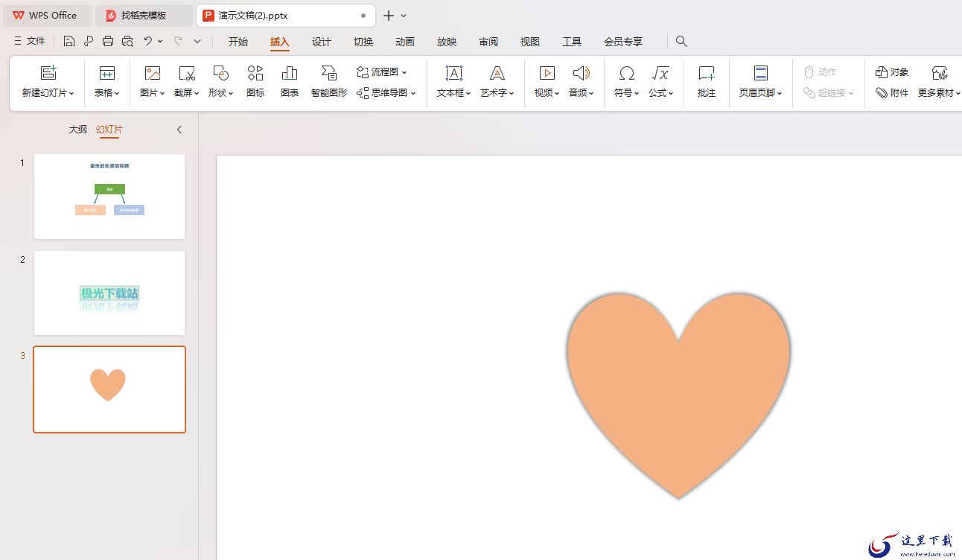Click the 艺术字 WordArt icon
Viewport: 962px width, 560px height.
[x=497, y=73]
